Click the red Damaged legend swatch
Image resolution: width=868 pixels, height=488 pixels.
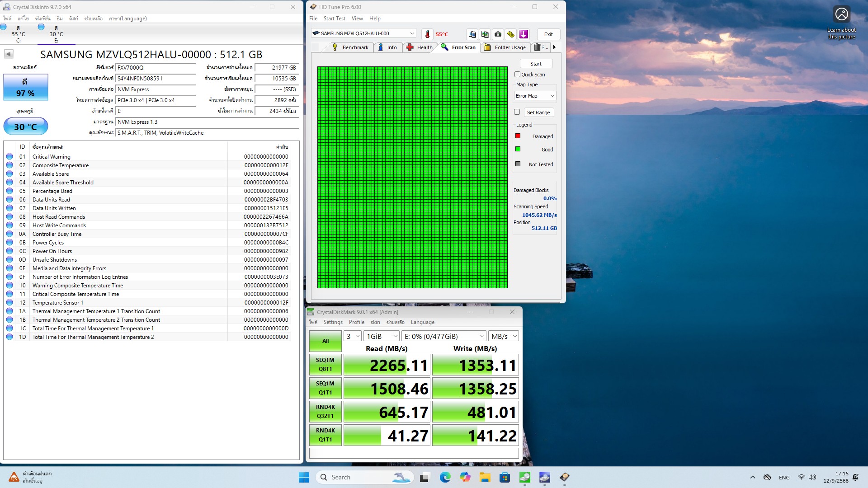518,136
